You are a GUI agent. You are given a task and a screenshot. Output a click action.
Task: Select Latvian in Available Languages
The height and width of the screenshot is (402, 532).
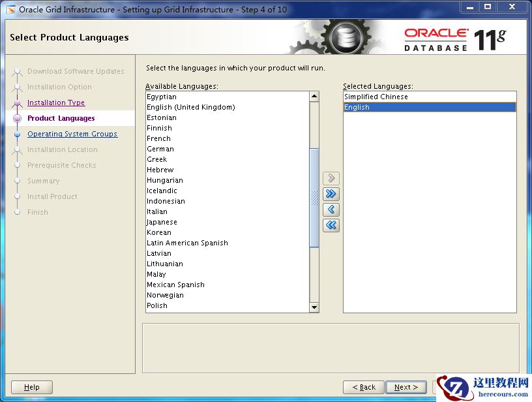tap(228, 254)
